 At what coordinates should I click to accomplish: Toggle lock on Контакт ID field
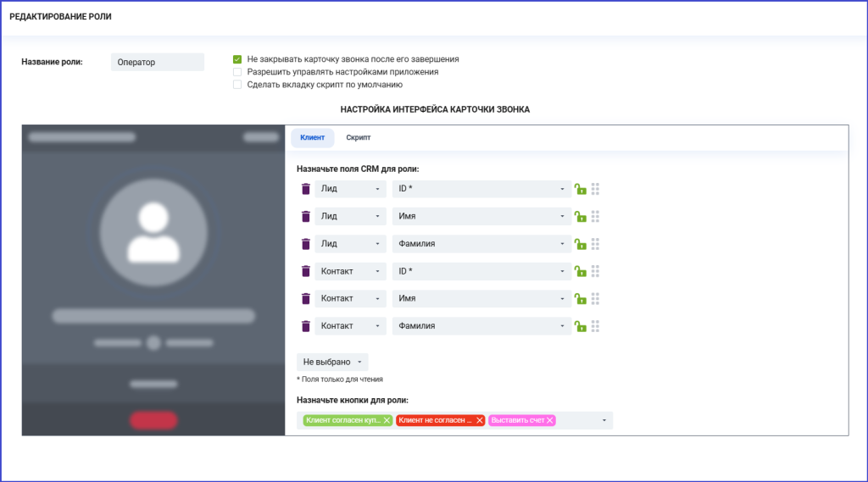[580, 271]
